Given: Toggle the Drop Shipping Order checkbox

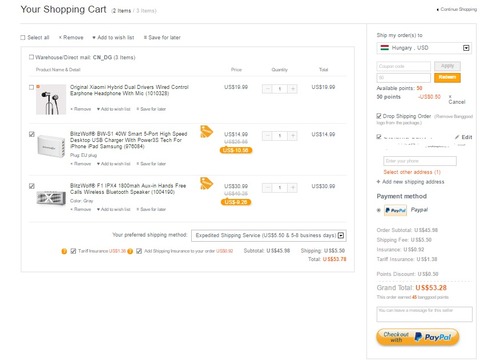Looking at the screenshot, I should [x=379, y=116].
